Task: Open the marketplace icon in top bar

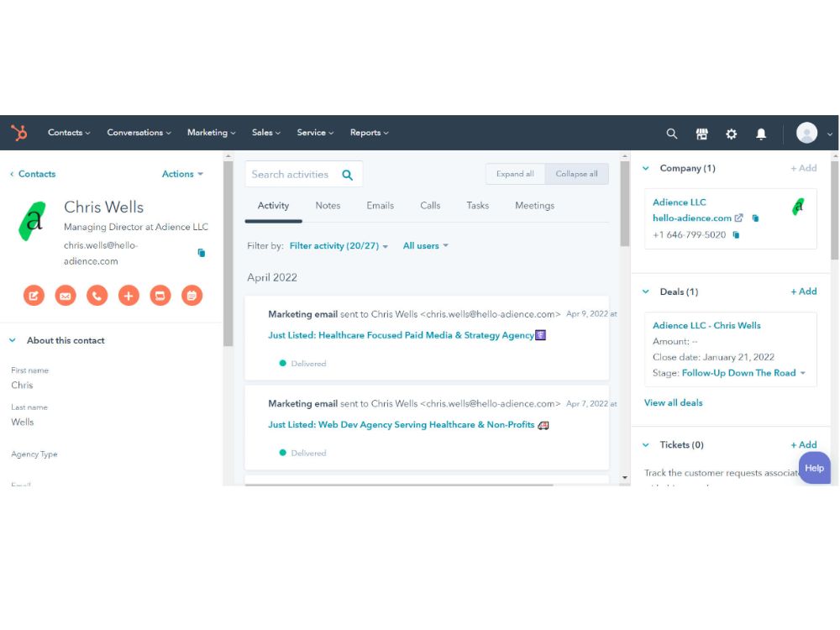Action: [x=701, y=134]
